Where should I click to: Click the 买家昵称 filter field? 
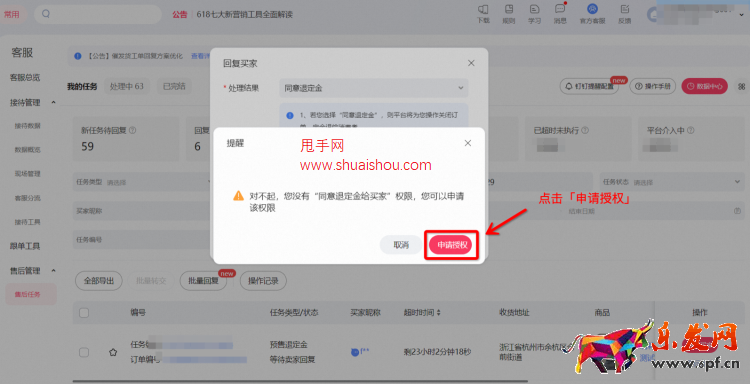coord(143,211)
